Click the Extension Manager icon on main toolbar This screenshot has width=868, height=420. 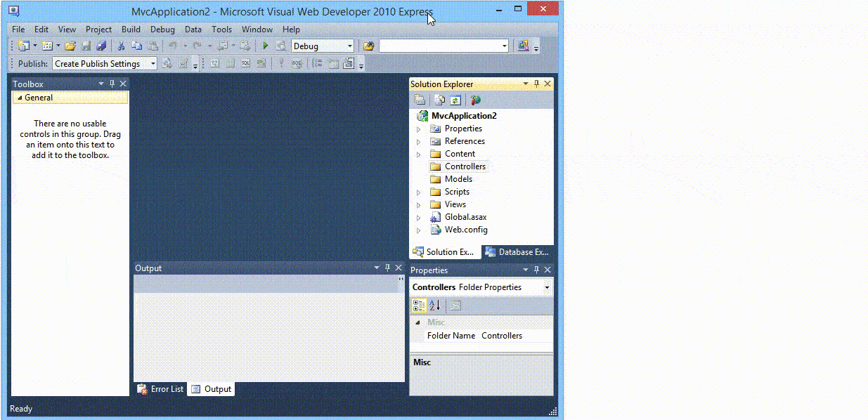[523, 46]
